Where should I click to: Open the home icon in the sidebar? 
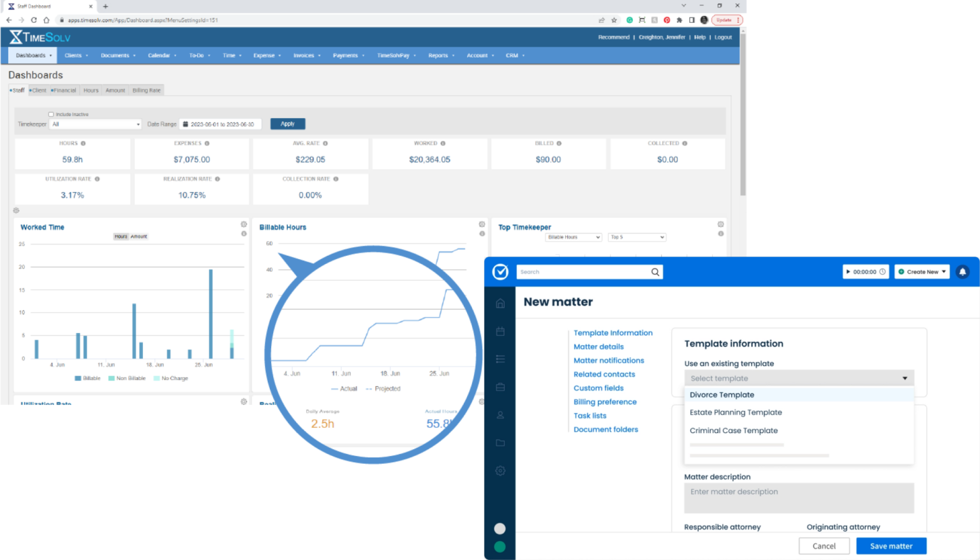tap(500, 304)
